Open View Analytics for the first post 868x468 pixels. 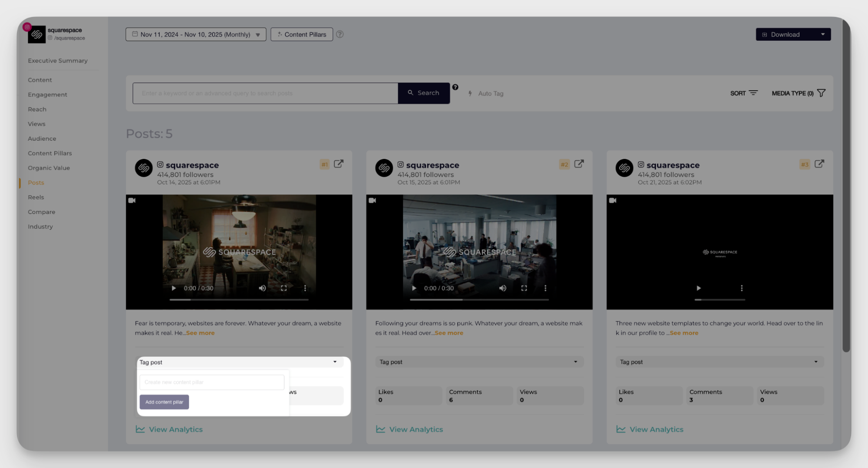(169, 429)
